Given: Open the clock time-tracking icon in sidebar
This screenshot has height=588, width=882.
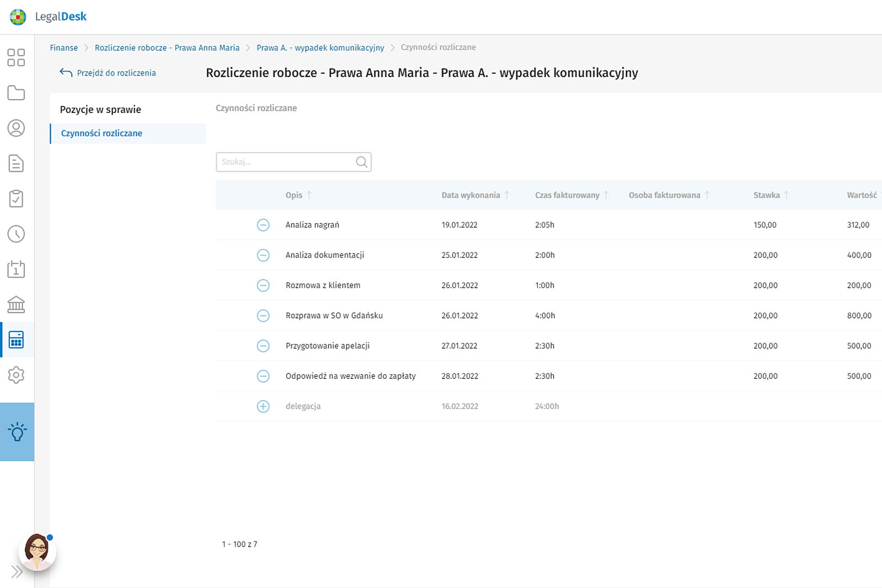Looking at the screenshot, I should (16, 234).
